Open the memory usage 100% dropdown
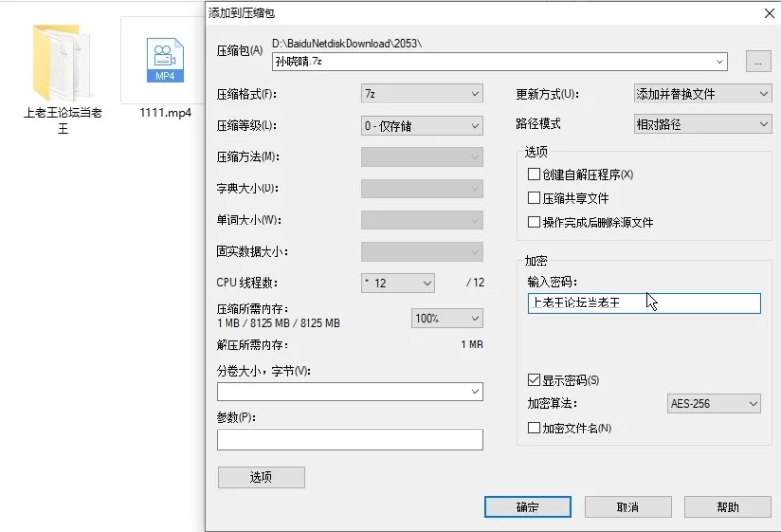This screenshot has height=532, width=781. click(x=447, y=318)
